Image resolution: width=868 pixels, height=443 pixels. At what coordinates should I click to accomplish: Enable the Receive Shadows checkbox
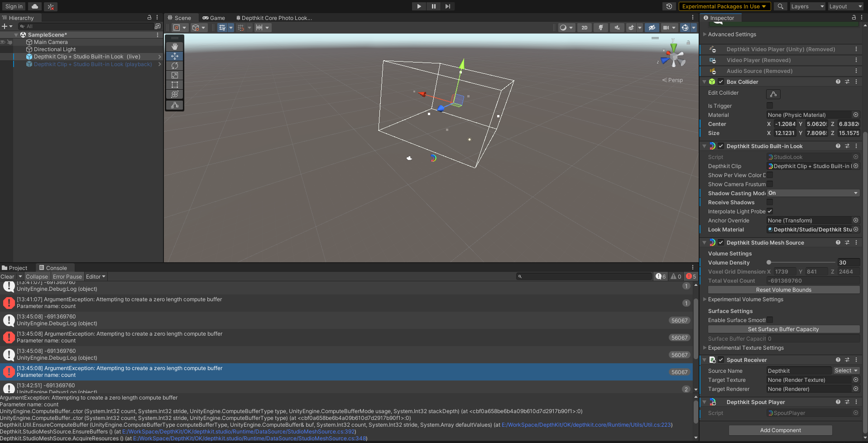(x=770, y=202)
